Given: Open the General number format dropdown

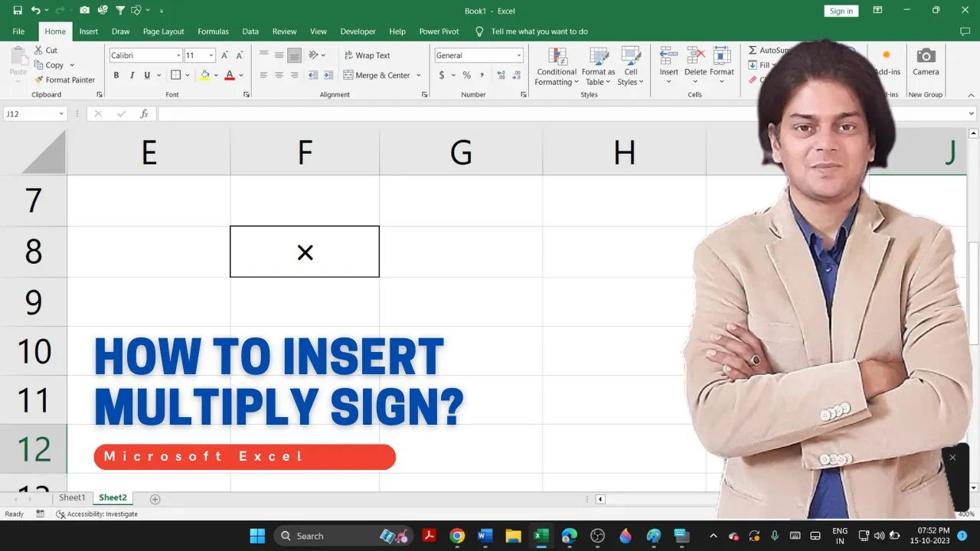Looking at the screenshot, I should tap(518, 55).
